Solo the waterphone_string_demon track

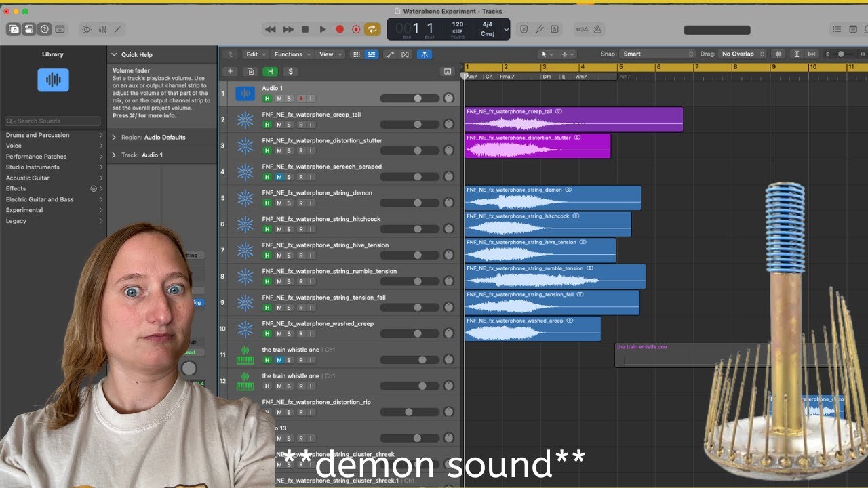tap(289, 203)
